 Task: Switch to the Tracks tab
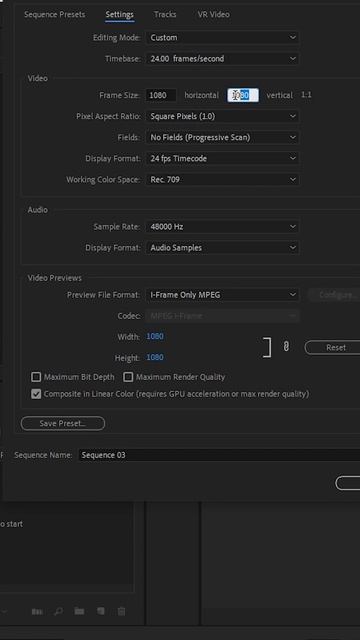(165, 15)
